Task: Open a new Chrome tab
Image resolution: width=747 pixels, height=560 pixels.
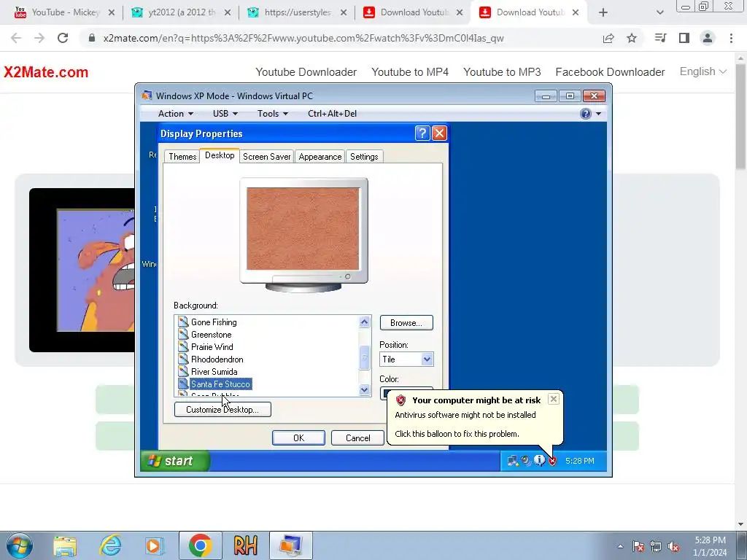Action: pos(603,12)
